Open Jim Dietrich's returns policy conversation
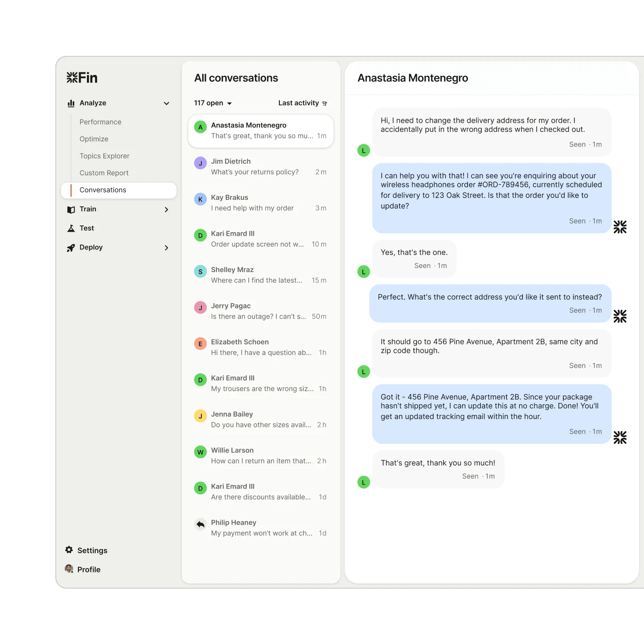The width and height of the screenshot is (644, 644). [x=260, y=167]
